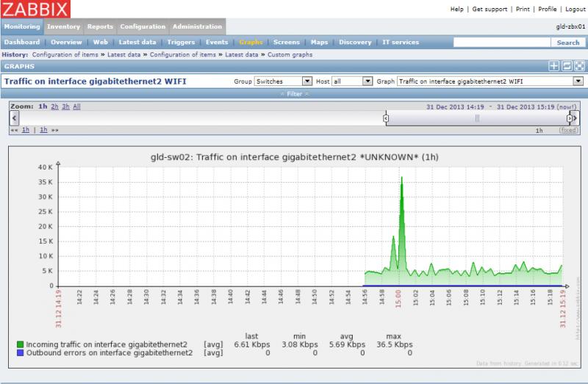Toggle the fixed time period setting
Viewport: 588px width, 384px height.
568,130
